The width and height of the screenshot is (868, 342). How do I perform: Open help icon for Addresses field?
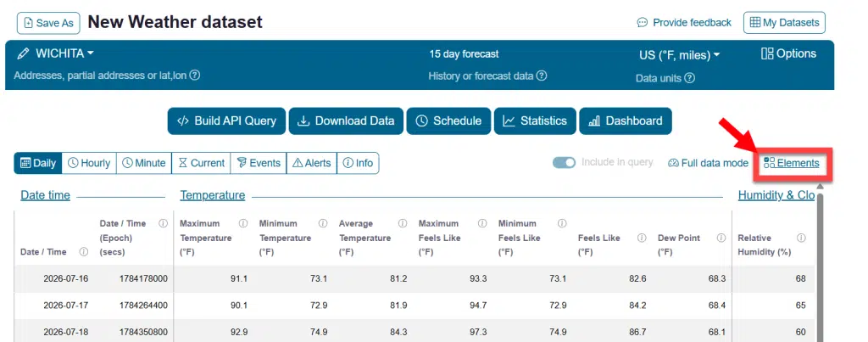click(x=195, y=75)
